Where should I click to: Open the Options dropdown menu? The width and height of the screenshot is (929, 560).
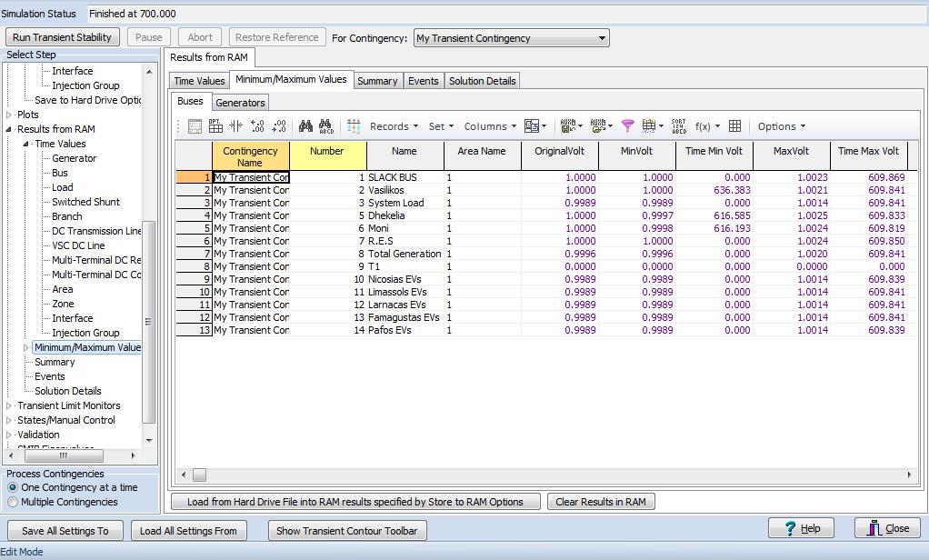tap(782, 126)
